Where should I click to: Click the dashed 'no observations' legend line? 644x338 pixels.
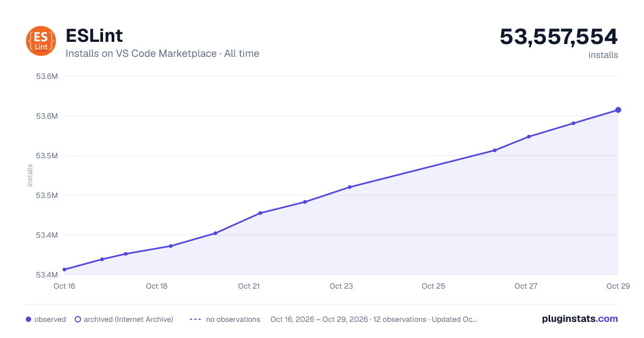pos(195,319)
